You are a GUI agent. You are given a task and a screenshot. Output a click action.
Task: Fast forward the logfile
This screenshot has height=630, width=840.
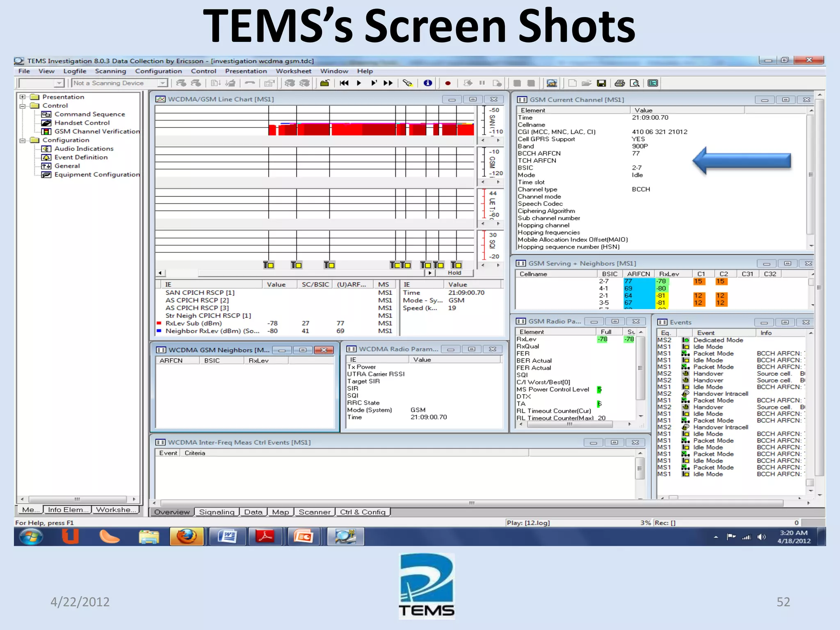(388, 83)
